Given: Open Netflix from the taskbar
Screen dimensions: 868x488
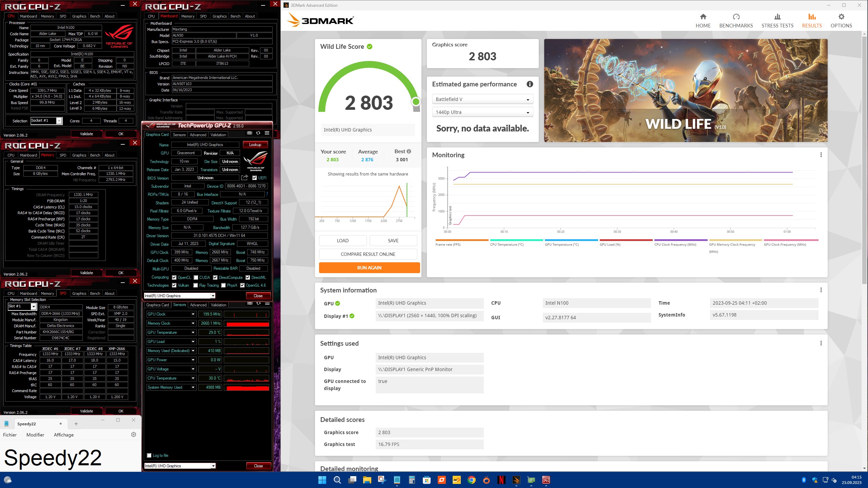Looking at the screenshot, I should [501, 480].
